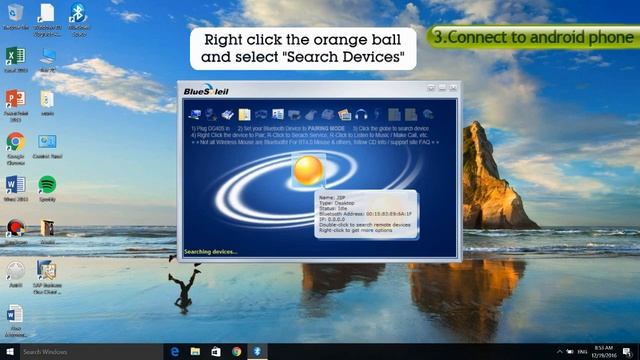Click the BlueSoleil logo in title bar
This screenshot has height=360, width=640.
point(206,90)
